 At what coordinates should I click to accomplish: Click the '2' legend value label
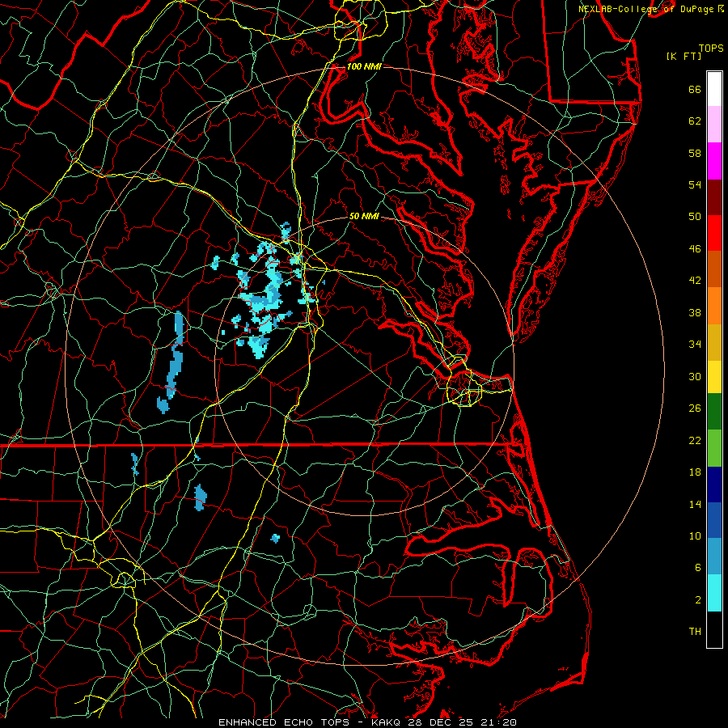(698, 600)
